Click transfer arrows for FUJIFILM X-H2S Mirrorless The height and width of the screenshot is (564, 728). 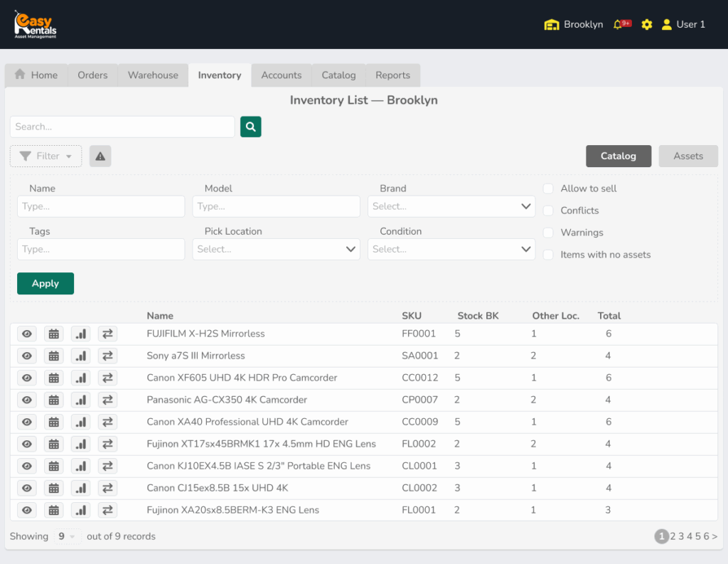click(x=108, y=334)
